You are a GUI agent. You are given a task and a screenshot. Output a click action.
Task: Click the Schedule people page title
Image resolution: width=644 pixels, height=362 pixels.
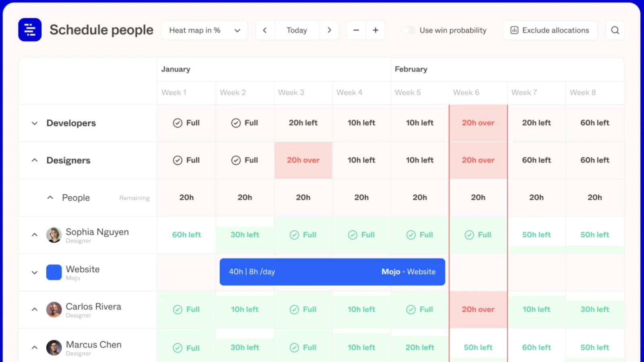click(101, 30)
